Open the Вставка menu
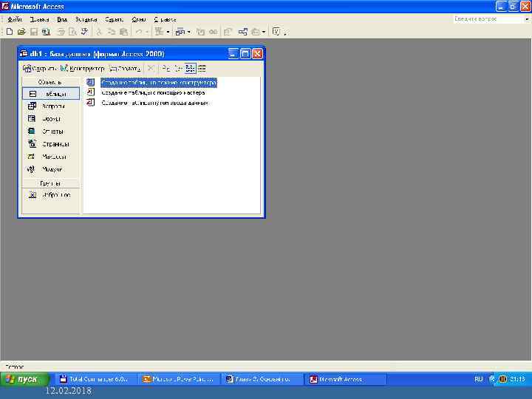 (x=86, y=19)
